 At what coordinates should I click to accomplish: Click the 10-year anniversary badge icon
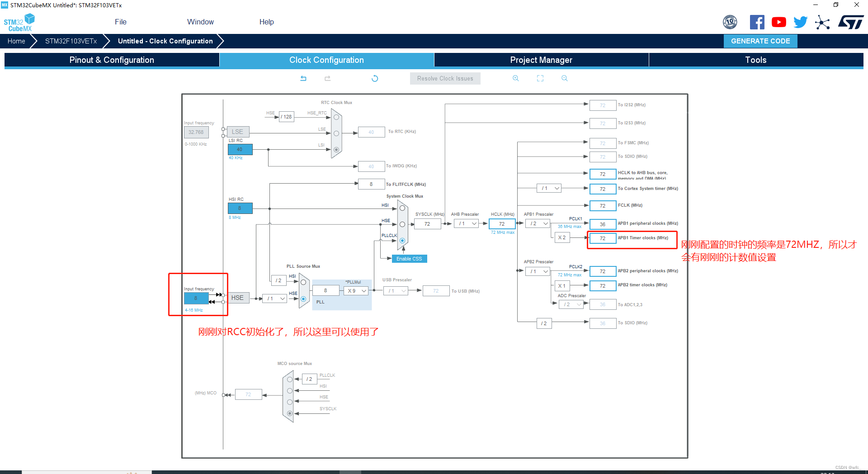pos(730,22)
